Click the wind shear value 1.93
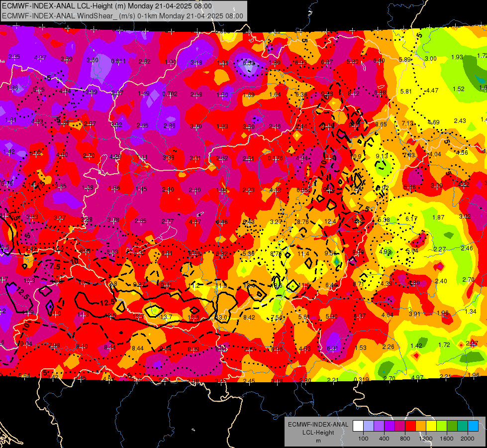This screenshot has width=487, height=448. 457,57
